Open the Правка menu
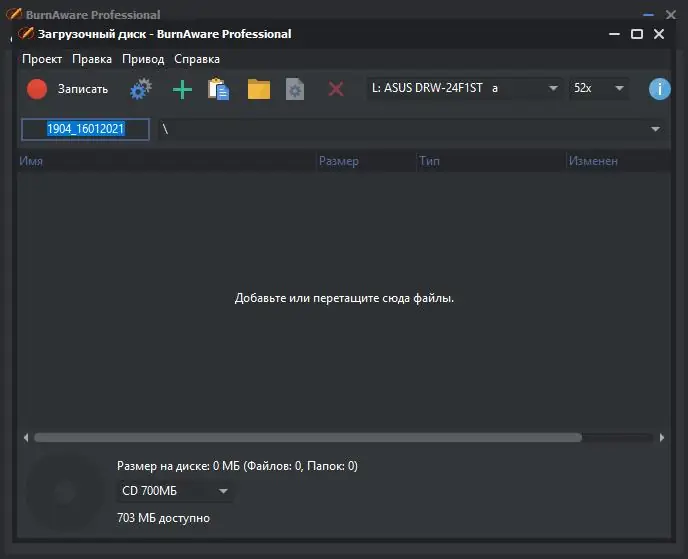The height and width of the screenshot is (559, 688). point(92,59)
